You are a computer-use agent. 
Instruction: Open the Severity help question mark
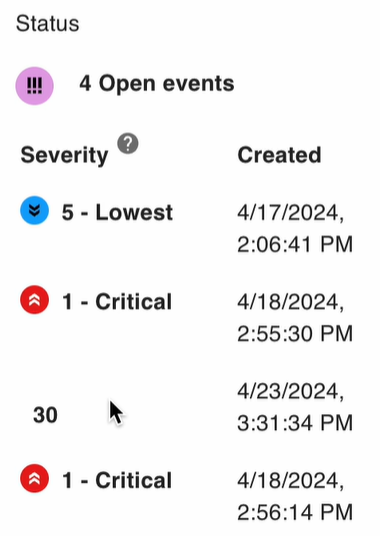pyautogui.click(x=128, y=144)
